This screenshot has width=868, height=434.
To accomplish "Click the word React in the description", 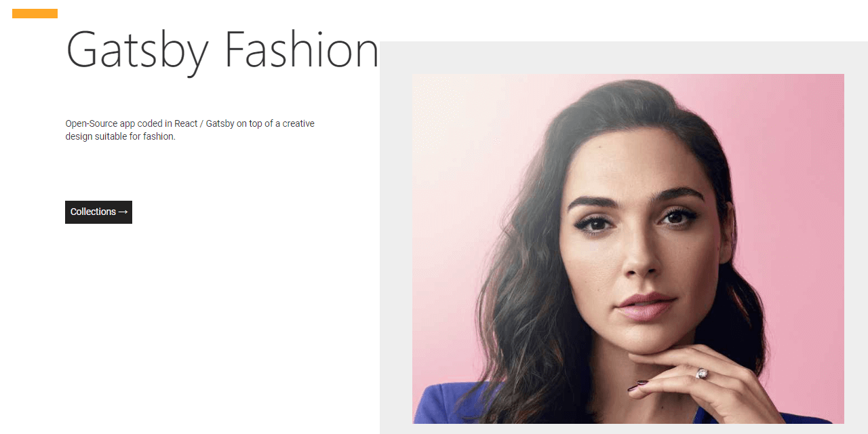I will (x=186, y=123).
